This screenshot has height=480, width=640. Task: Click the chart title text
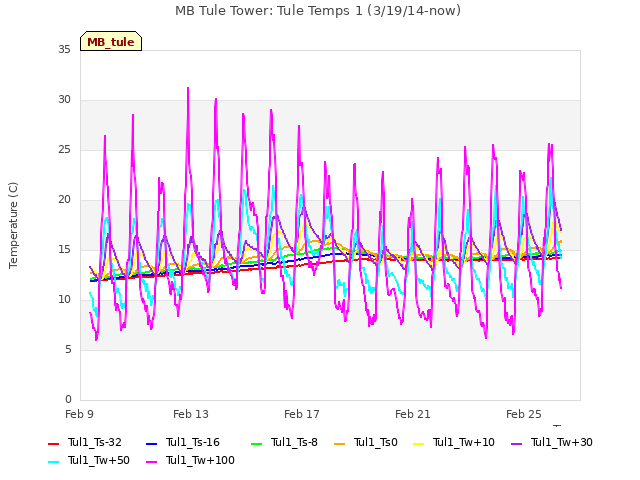pyautogui.click(x=318, y=11)
